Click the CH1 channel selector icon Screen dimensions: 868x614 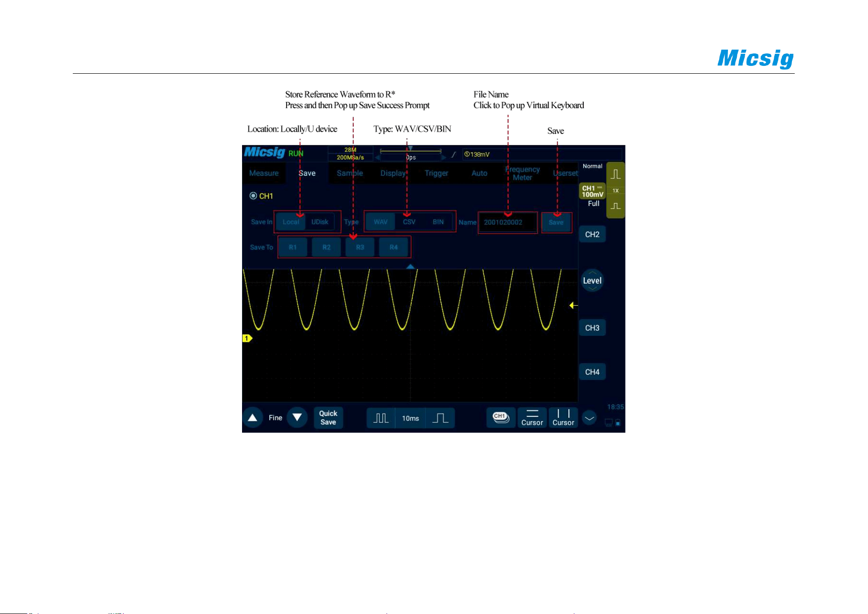[501, 418]
